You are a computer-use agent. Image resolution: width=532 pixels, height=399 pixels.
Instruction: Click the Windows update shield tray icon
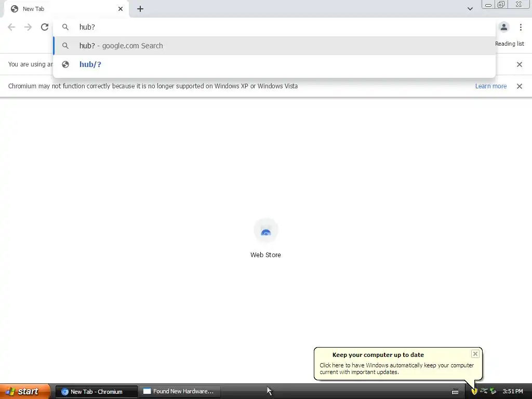[x=474, y=392]
